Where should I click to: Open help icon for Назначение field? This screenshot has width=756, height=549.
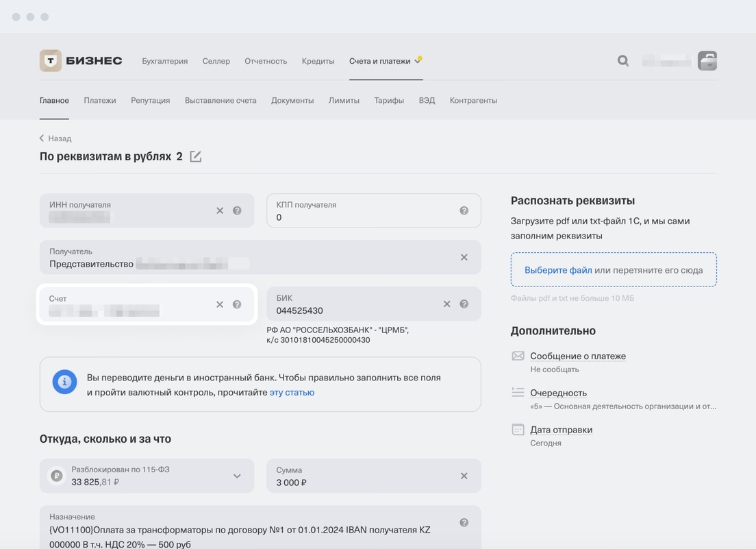tap(464, 523)
